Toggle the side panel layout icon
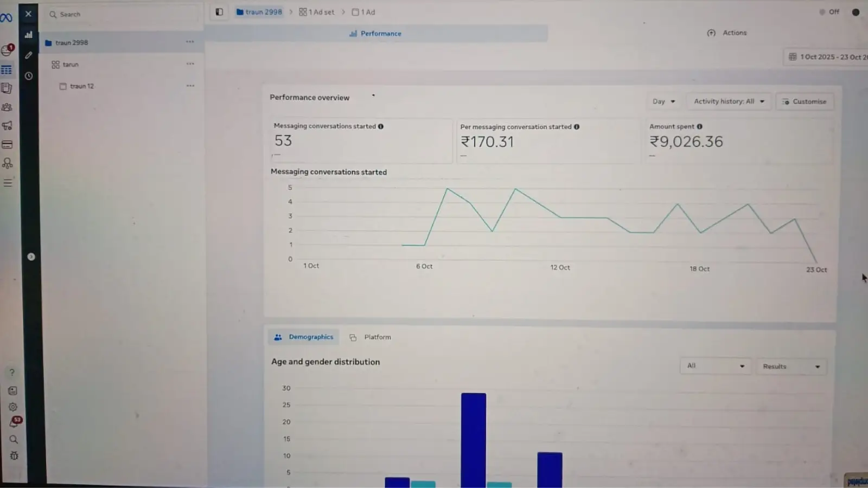Screen dimensions: 868x488 pos(219,12)
